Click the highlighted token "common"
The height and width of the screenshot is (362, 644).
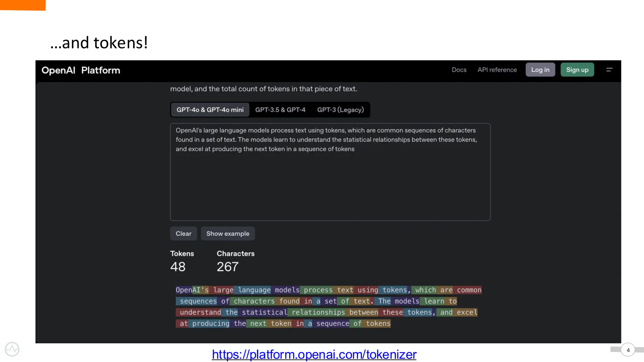[x=467, y=290]
